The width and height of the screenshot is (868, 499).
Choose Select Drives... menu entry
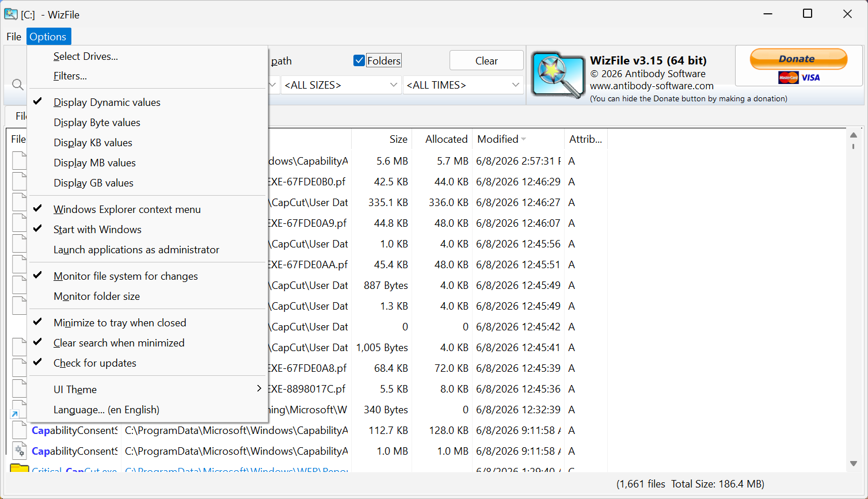pyautogui.click(x=147, y=56)
